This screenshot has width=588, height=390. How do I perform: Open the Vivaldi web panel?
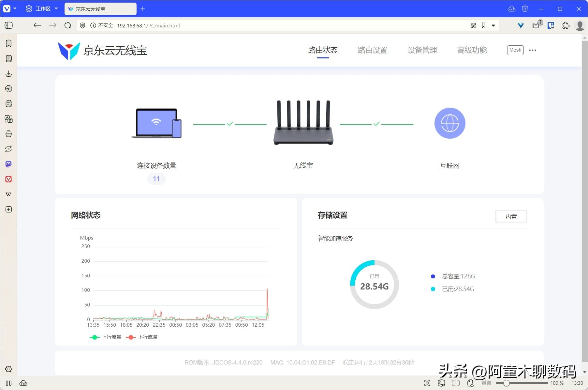pos(9,179)
